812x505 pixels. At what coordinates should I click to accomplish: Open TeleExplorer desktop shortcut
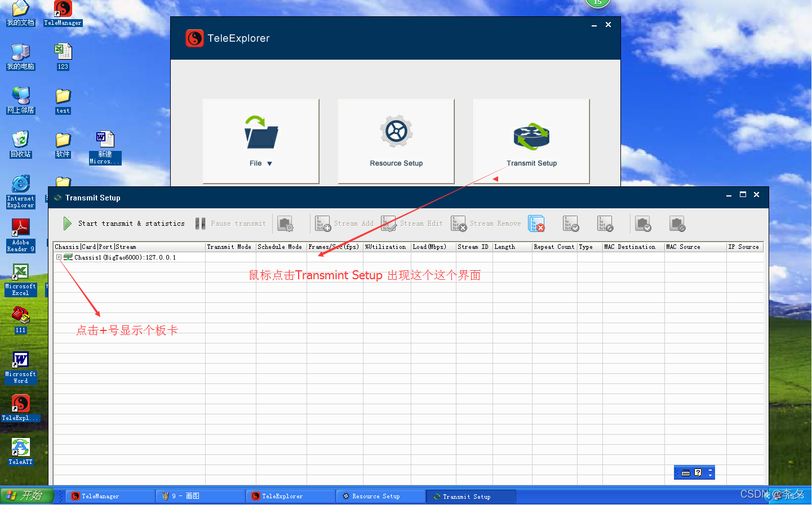(x=21, y=408)
